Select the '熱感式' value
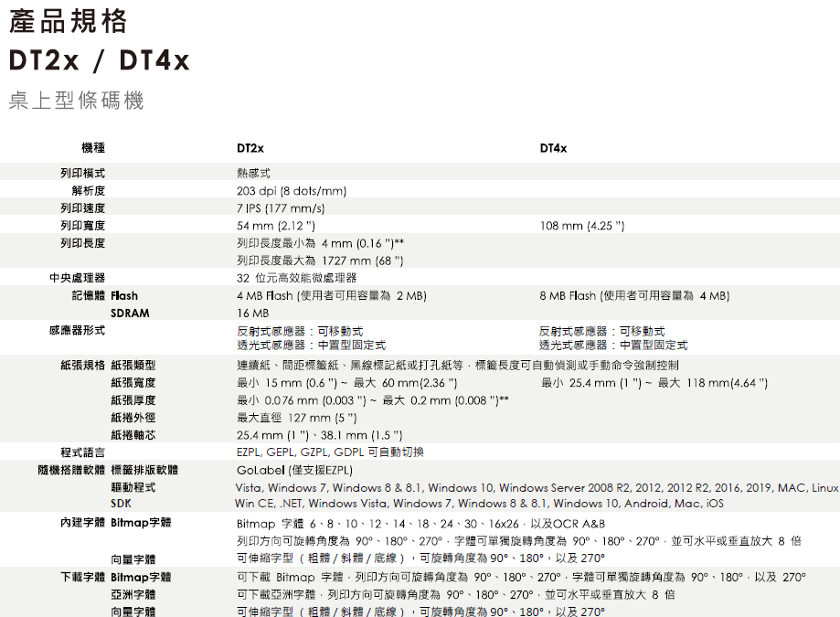The image size is (840, 617). (253, 173)
